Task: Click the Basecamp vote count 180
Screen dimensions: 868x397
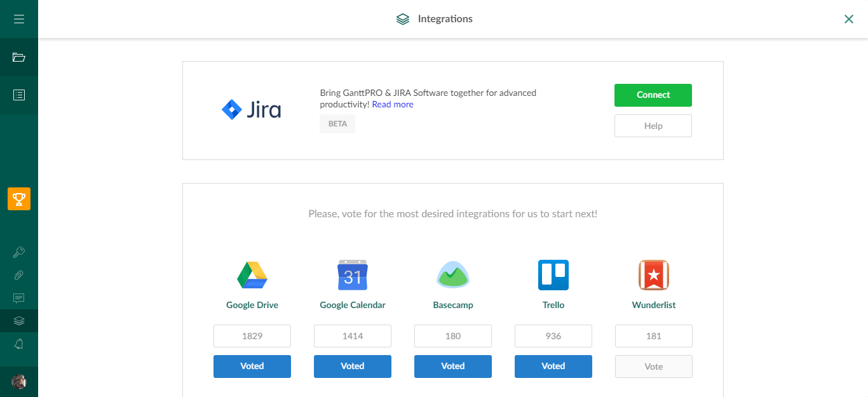Action: 453,336
